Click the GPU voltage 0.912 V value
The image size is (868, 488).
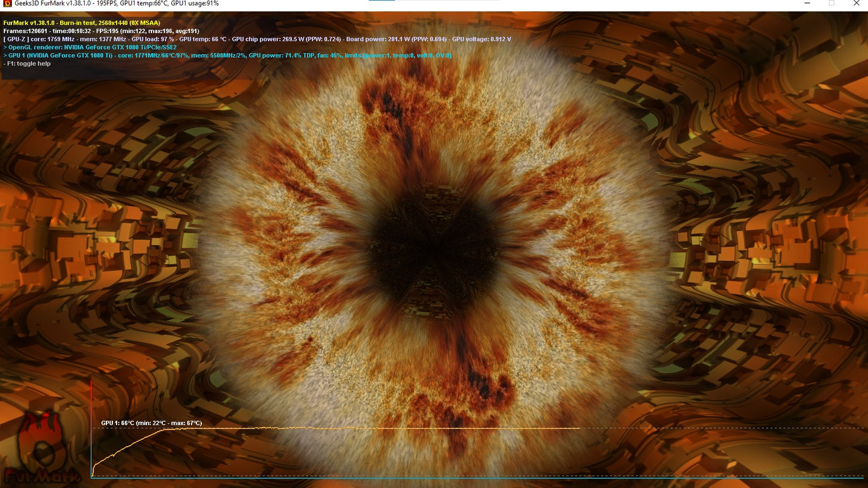pyautogui.click(x=481, y=39)
